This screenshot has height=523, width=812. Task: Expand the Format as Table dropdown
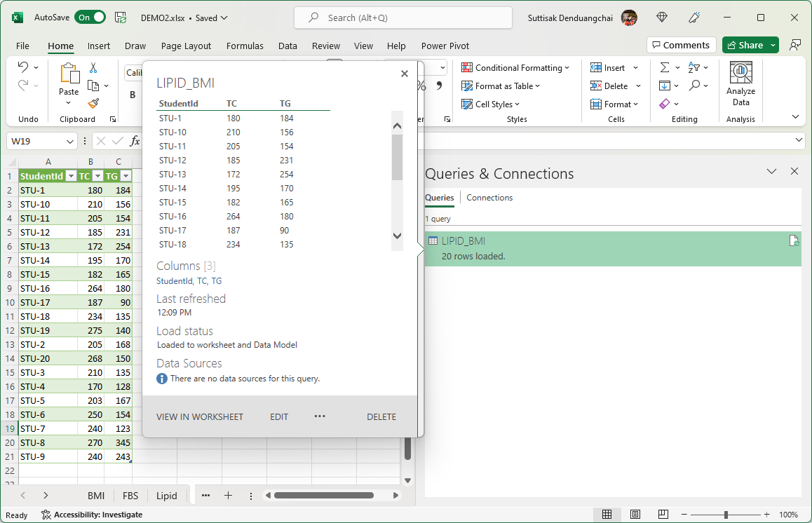538,86
